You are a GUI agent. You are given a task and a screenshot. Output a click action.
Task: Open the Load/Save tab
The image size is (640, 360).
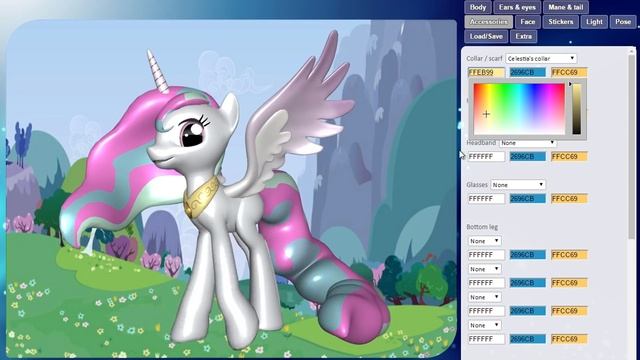tap(486, 36)
